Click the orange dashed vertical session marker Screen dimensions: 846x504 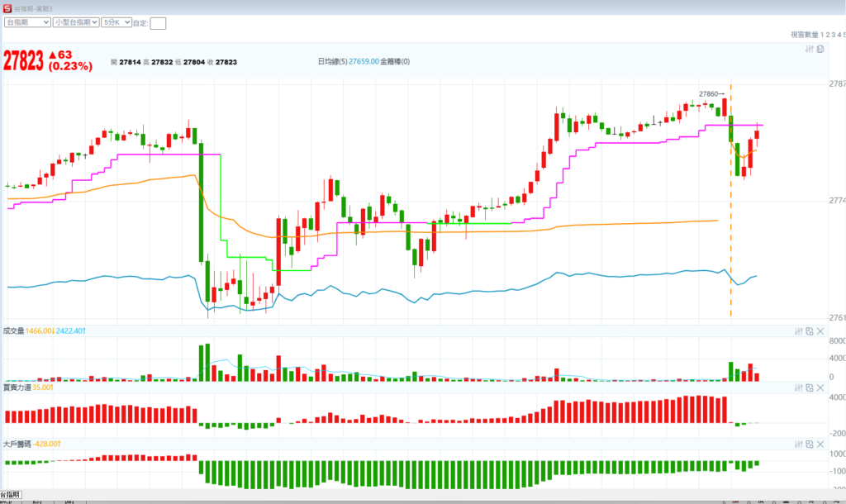[x=731, y=248]
